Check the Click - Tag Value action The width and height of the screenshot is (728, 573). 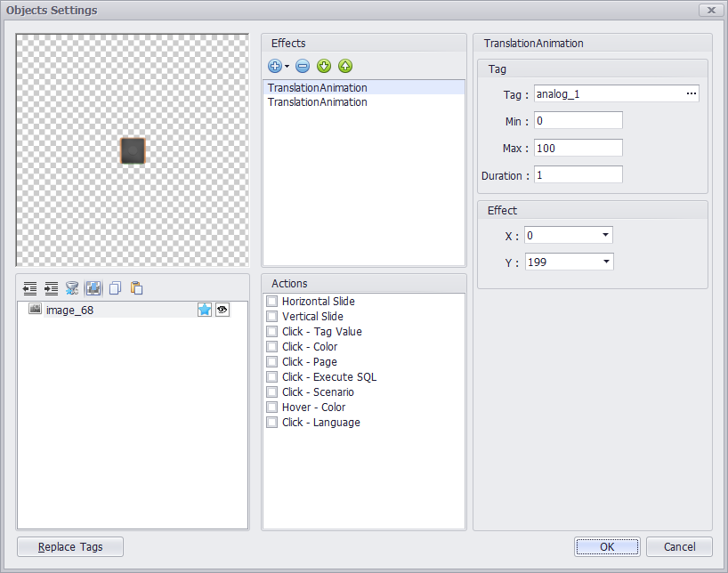pyautogui.click(x=272, y=332)
